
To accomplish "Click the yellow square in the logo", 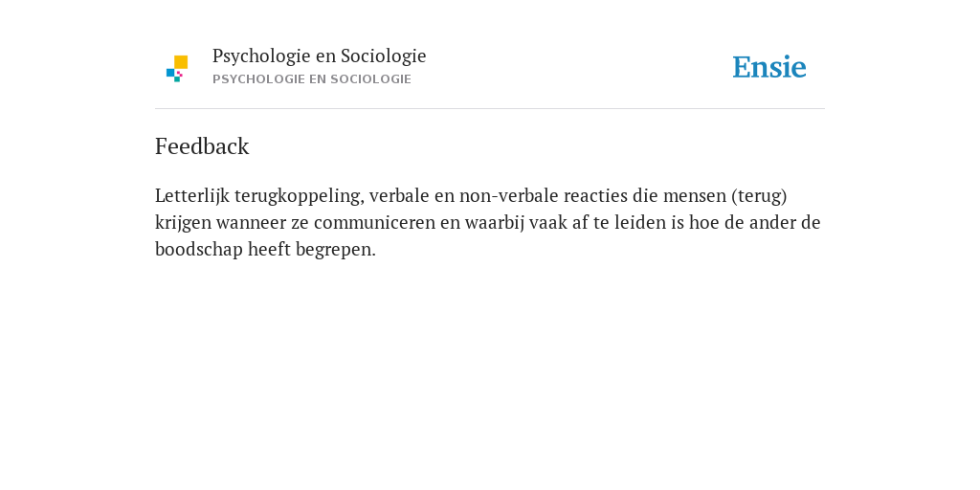I will 181,62.
